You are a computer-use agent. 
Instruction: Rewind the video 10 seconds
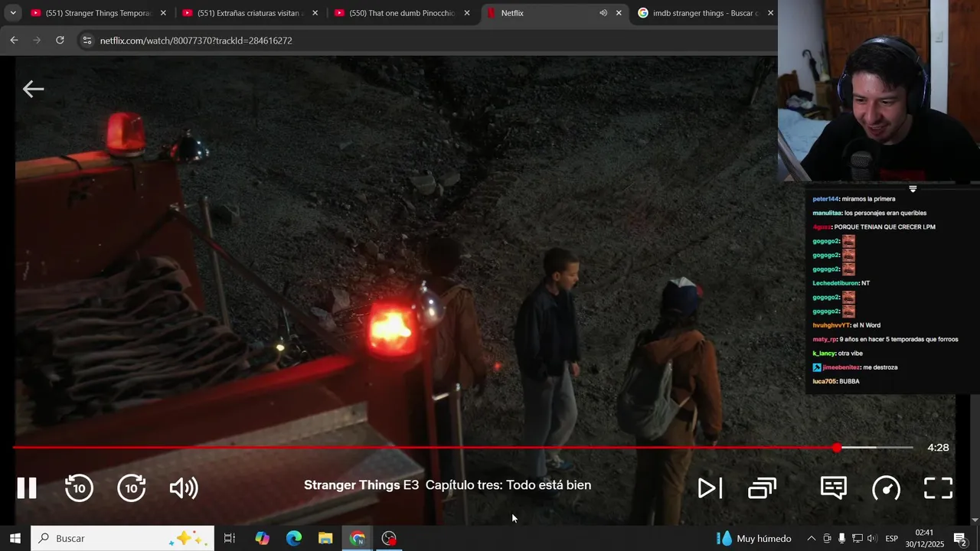pos(79,487)
